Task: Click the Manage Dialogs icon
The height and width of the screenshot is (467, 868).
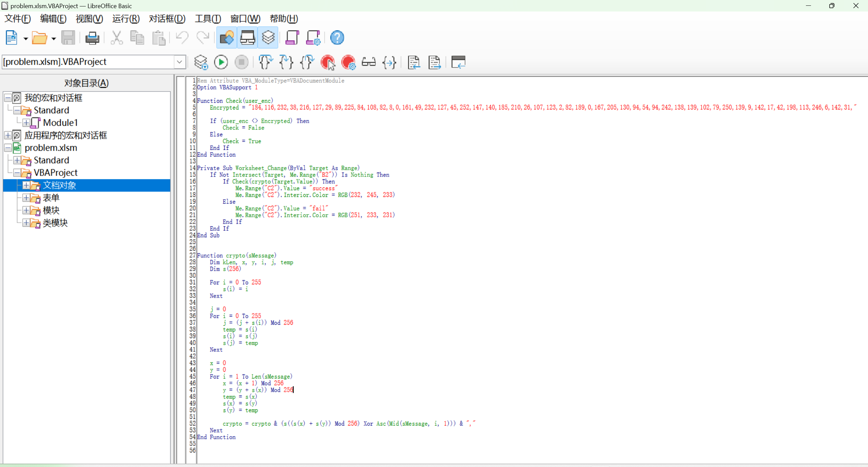Action: (292, 38)
